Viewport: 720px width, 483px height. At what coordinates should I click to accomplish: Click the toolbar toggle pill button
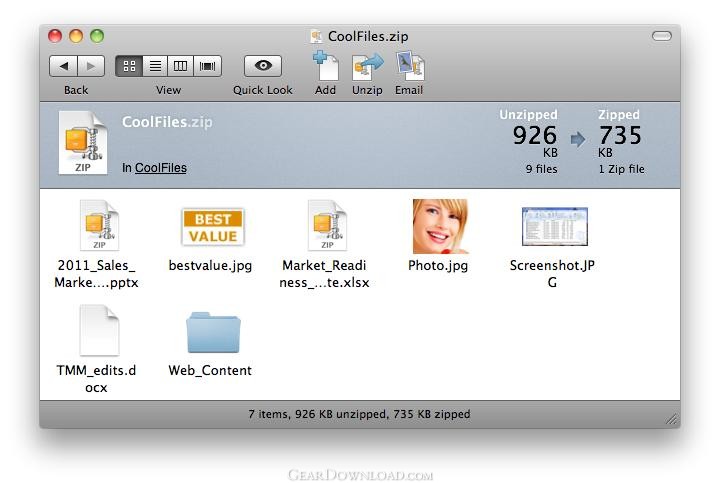[x=661, y=36]
